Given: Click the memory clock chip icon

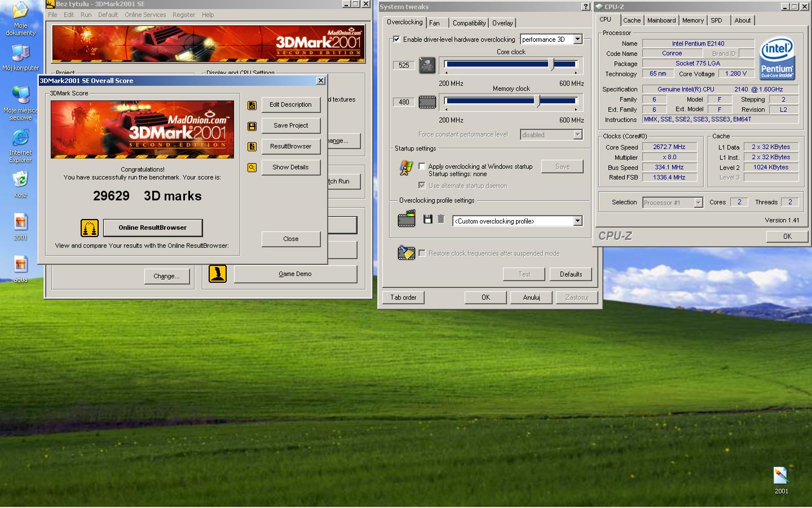Looking at the screenshot, I should coord(427,102).
